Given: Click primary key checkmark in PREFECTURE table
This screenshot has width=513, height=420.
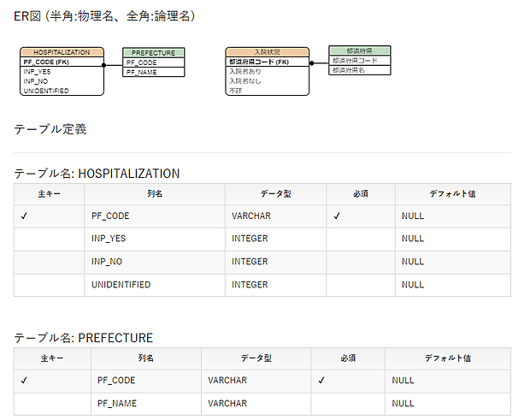Looking at the screenshot, I should (25, 380).
